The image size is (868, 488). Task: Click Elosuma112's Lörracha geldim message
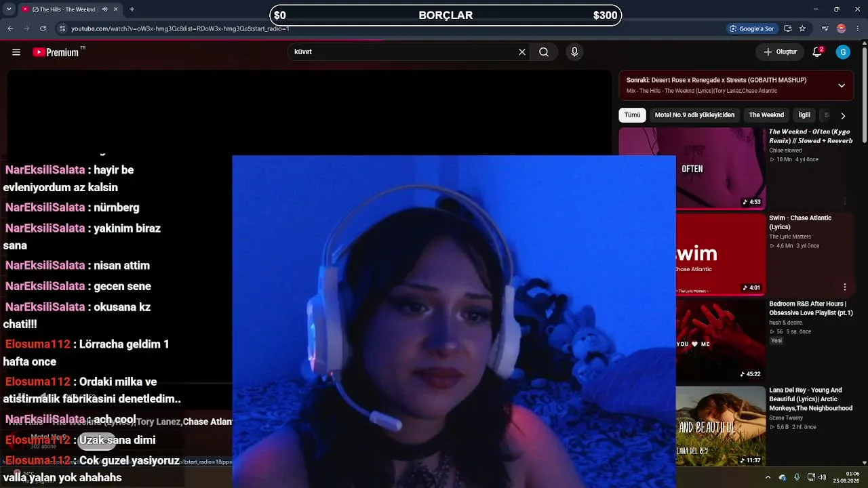(x=87, y=352)
